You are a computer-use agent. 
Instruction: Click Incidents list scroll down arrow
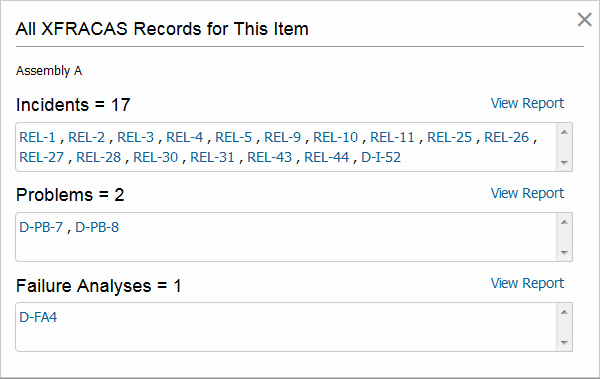coord(564,162)
